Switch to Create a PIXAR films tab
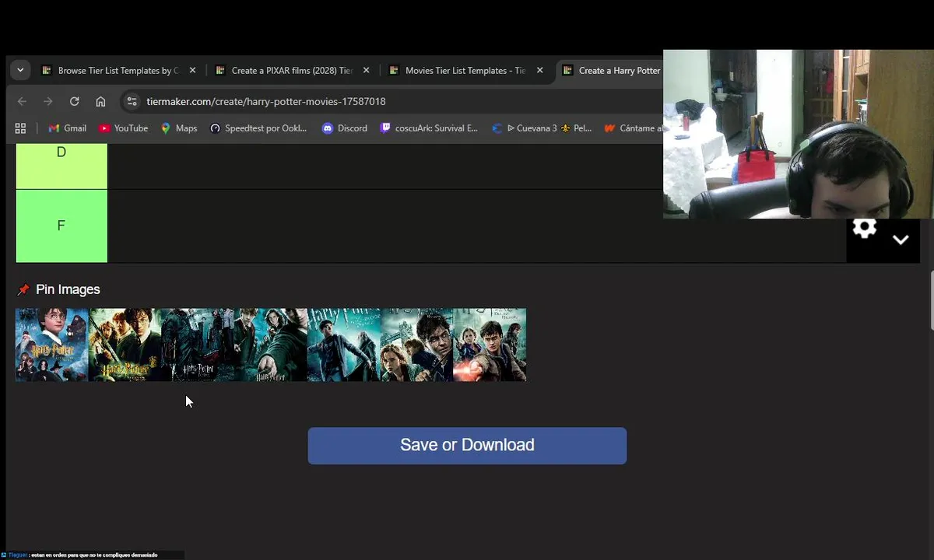 coord(291,70)
